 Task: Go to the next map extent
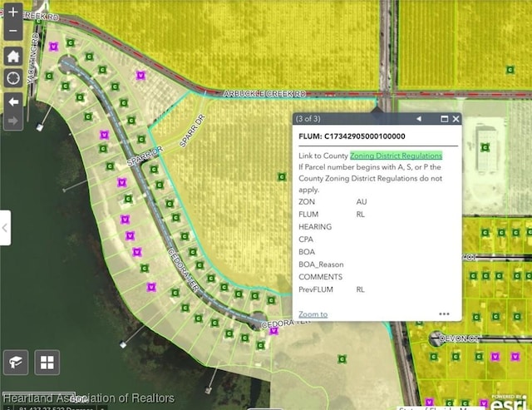[x=13, y=121]
